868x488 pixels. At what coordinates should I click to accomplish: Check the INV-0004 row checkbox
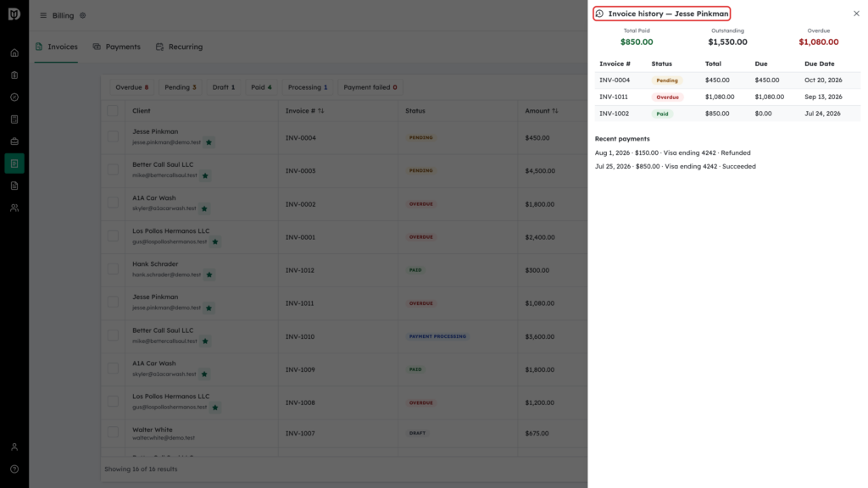point(113,136)
